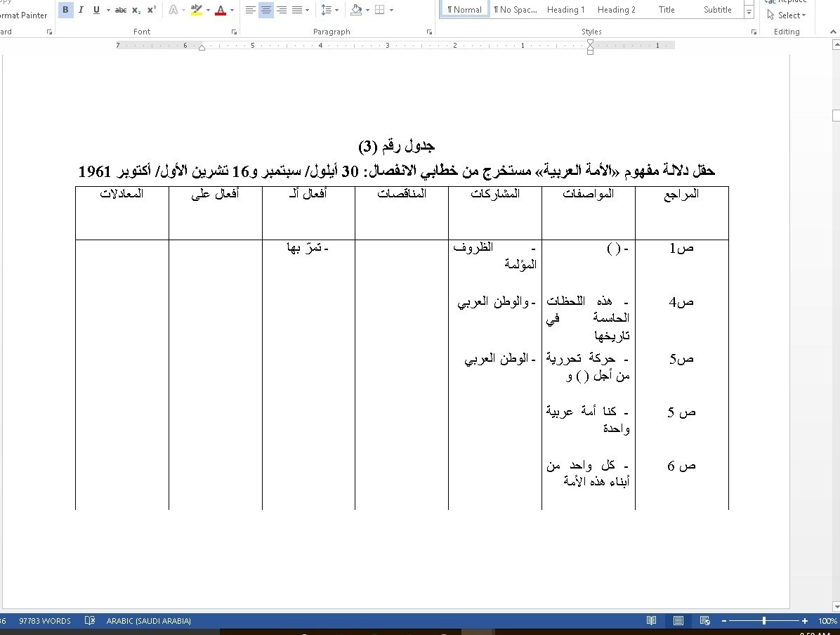Toggle Underline formatting

tap(96, 10)
